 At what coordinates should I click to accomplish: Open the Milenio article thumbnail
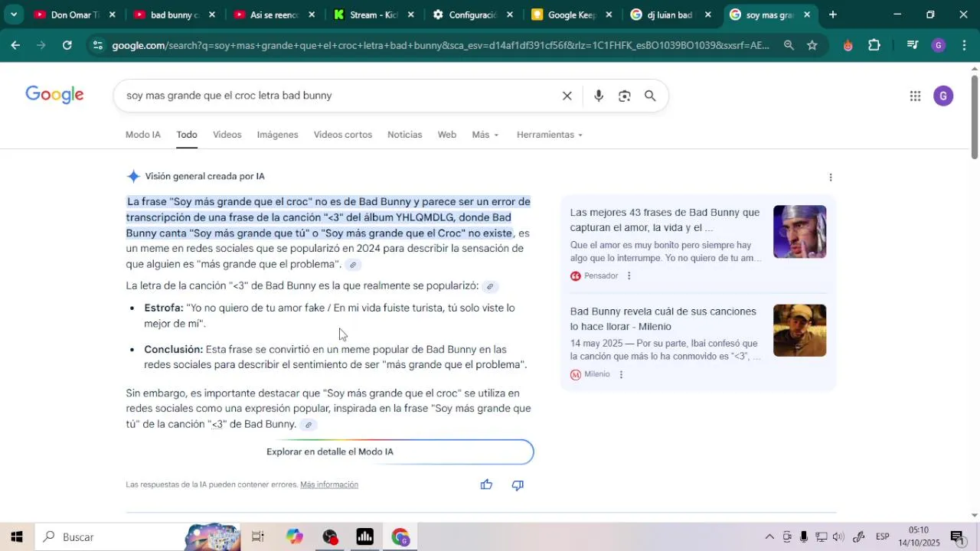799,331
